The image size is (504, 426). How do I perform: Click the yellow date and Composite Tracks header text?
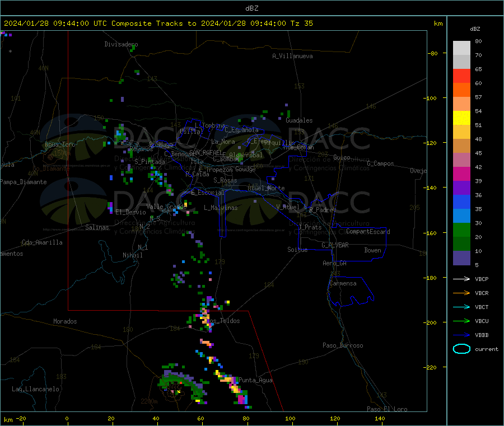tap(158, 24)
